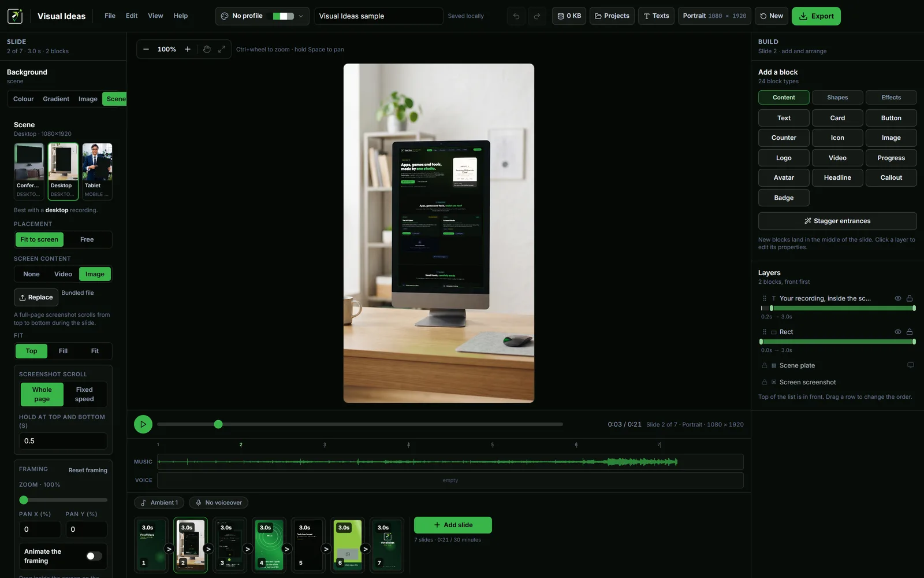Click Reset framing link

pyautogui.click(x=88, y=470)
